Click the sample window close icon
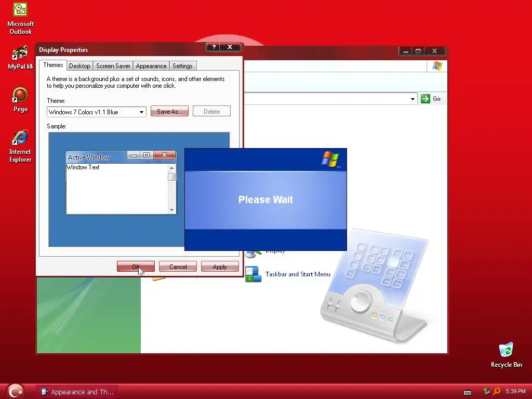Image resolution: width=532 pixels, height=399 pixels. coord(165,155)
